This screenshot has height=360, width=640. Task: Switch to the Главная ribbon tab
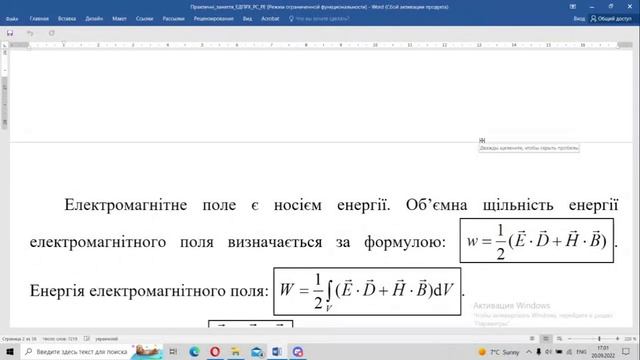point(39,19)
